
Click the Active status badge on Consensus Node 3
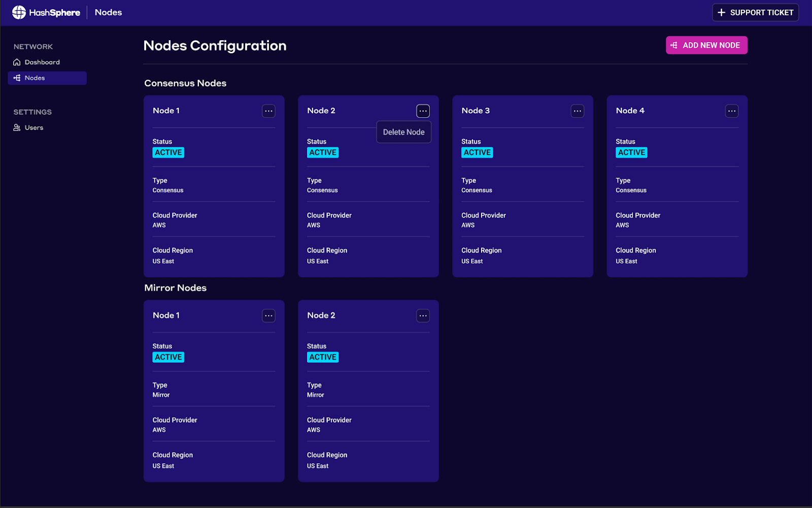pyautogui.click(x=477, y=152)
